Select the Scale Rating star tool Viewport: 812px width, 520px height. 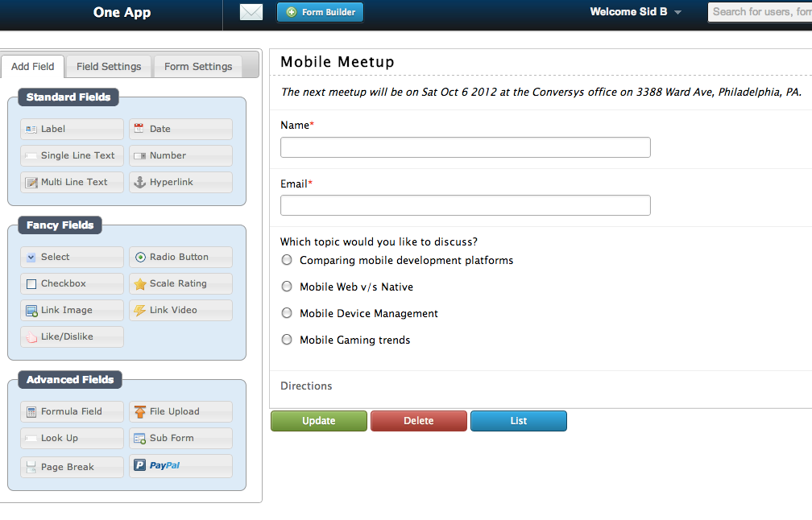[180, 283]
